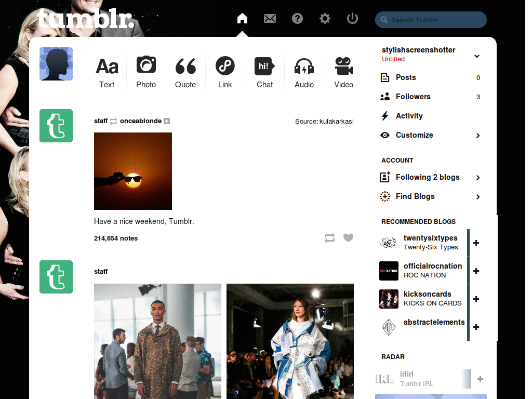532x399 pixels.
Task: Open the Activity menu item
Action: click(x=409, y=116)
